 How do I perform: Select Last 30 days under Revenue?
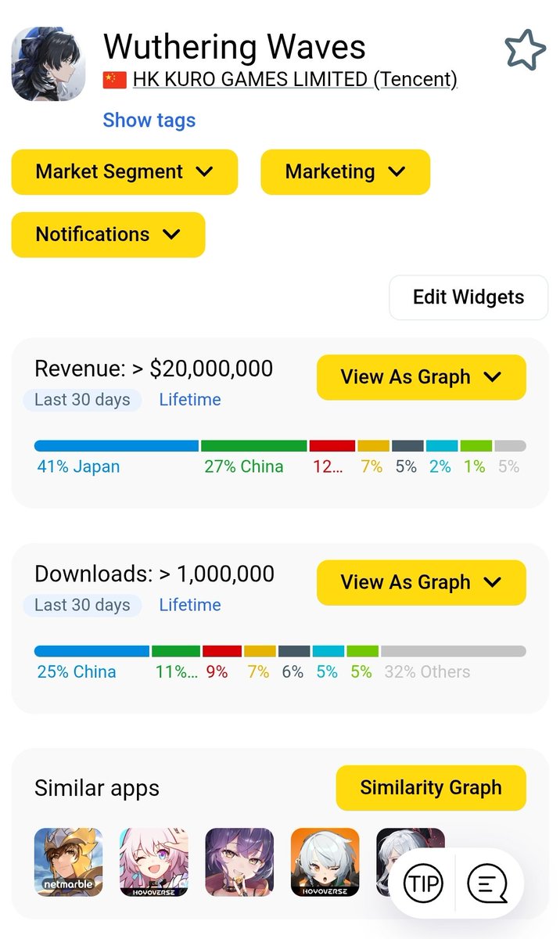point(82,400)
